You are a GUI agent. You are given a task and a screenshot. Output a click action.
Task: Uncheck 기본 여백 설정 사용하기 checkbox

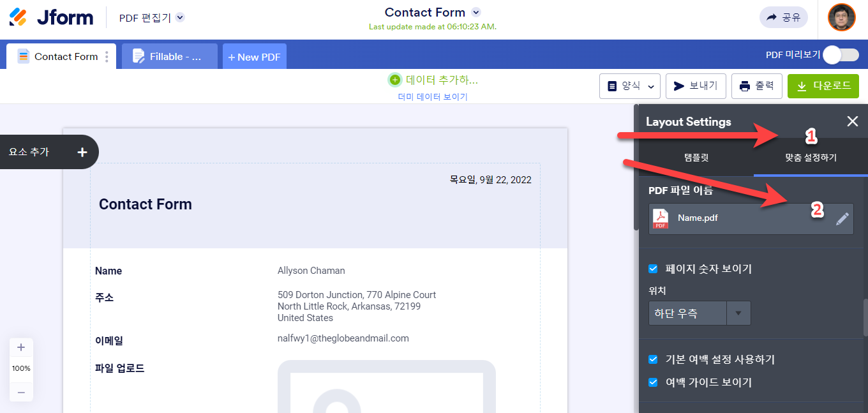pyautogui.click(x=653, y=359)
